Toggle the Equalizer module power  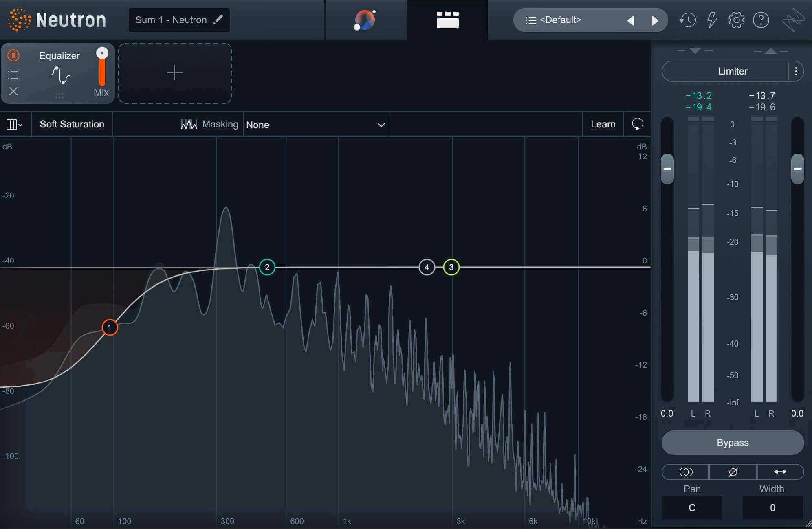click(x=13, y=55)
